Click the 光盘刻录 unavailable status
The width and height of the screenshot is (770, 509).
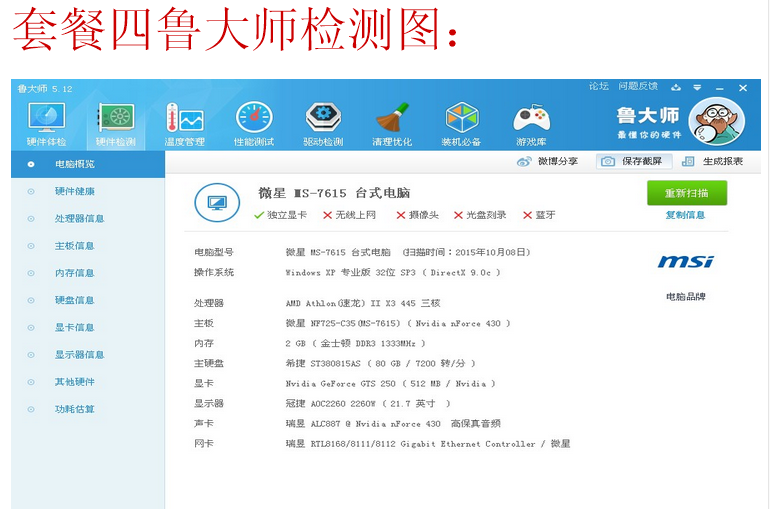[480, 215]
